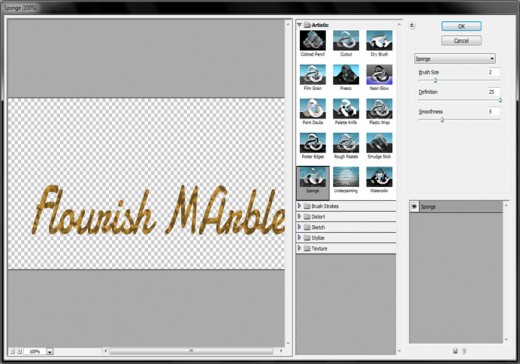Click preview horizontal scroll right arrow
Image resolution: width=520 pixels, height=364 pixels.
click(x=281, y=351)
